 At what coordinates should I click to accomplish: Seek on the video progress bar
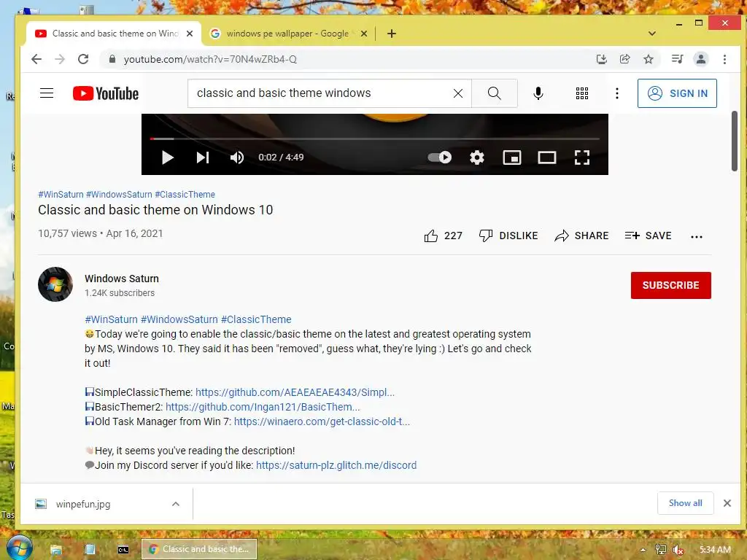point(374,139)
